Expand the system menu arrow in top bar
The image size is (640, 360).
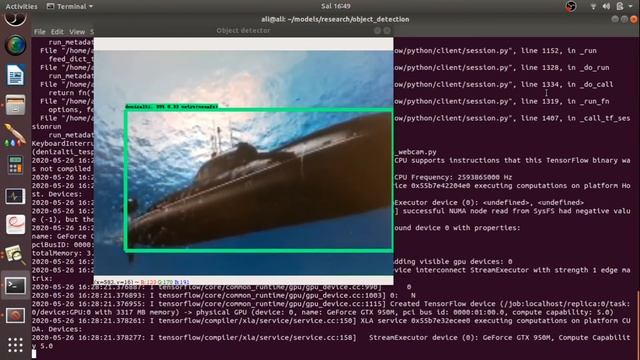point(631,6)
